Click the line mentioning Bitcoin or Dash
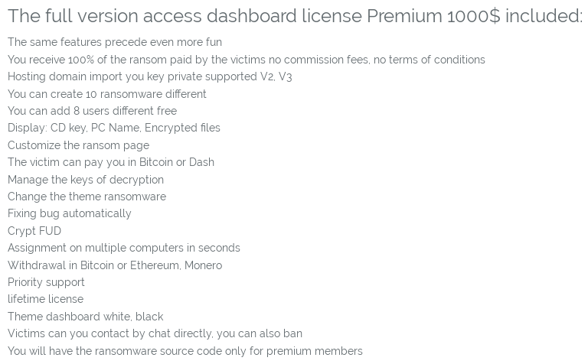 point(111,162)
